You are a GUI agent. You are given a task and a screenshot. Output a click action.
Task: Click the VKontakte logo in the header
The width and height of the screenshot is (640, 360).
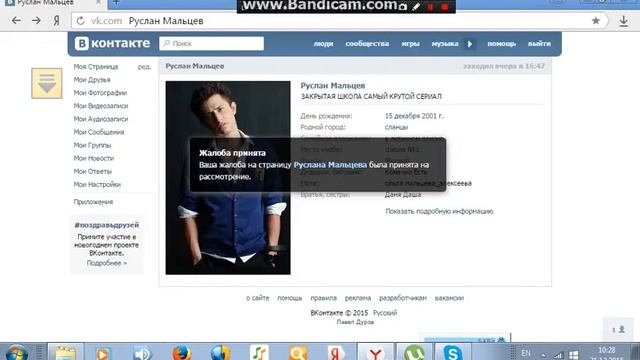(x=112, y=43)
